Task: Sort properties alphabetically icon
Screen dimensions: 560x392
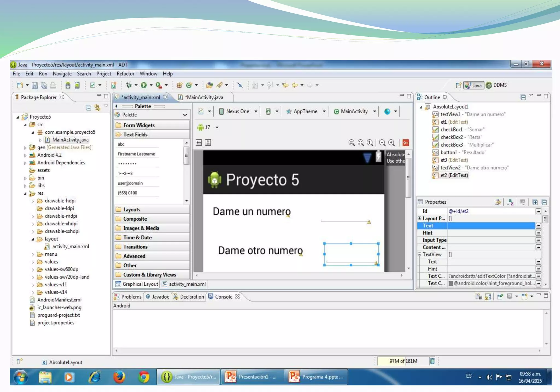Action: point(510,202)
